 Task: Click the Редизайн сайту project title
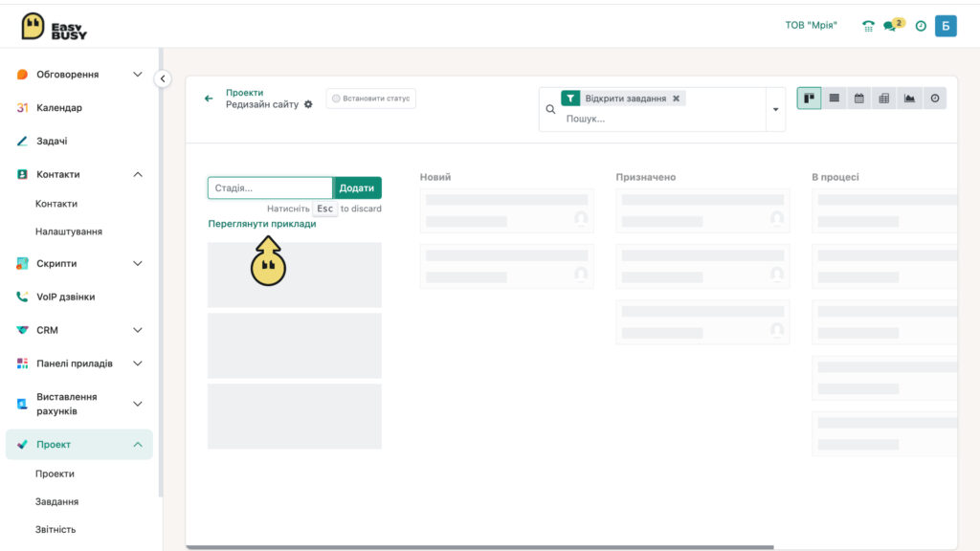tap(262, 104)
